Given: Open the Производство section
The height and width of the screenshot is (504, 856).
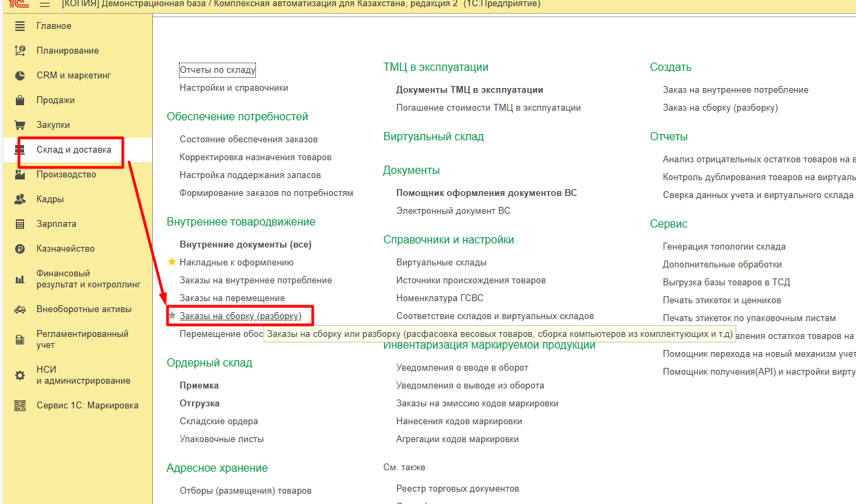Looking at the screenshot, I should (x=66, y=175).
